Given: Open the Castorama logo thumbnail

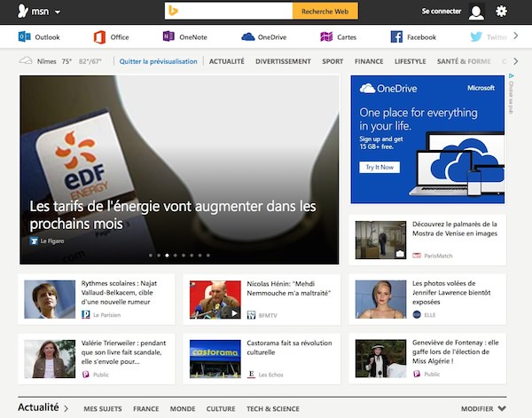Looking at the screenshot, I should [215, 359].
